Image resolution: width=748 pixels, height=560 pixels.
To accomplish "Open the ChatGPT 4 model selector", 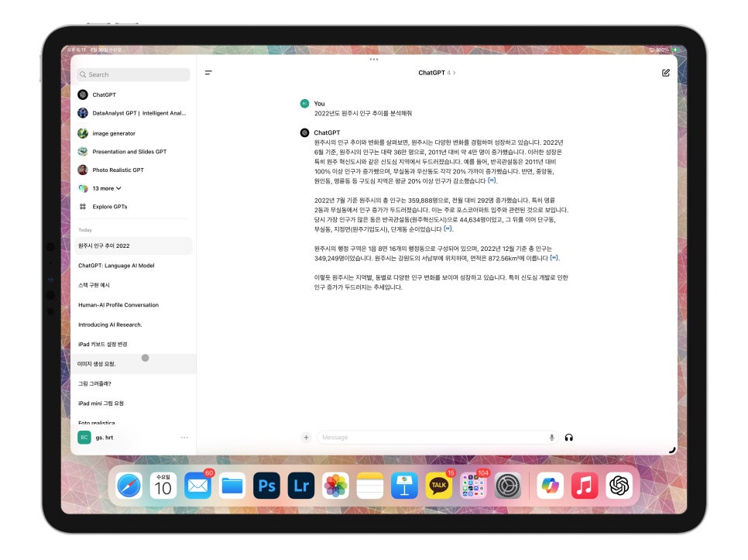I will point(437,73).
